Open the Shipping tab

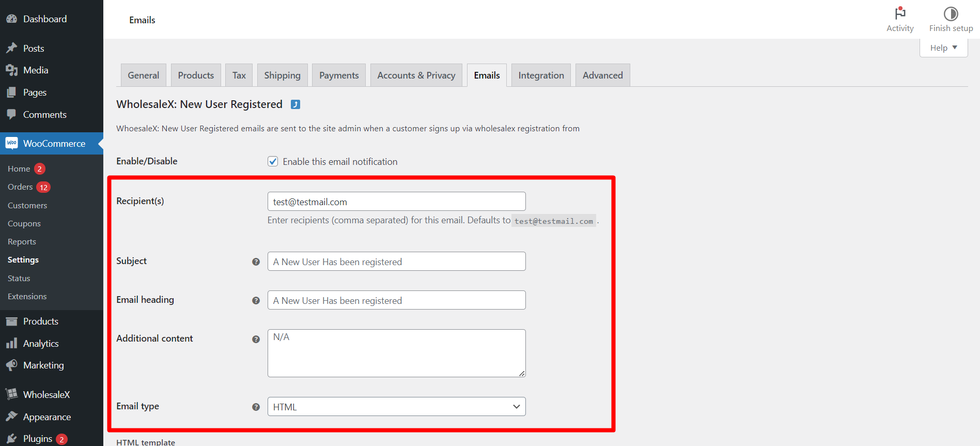282,75
